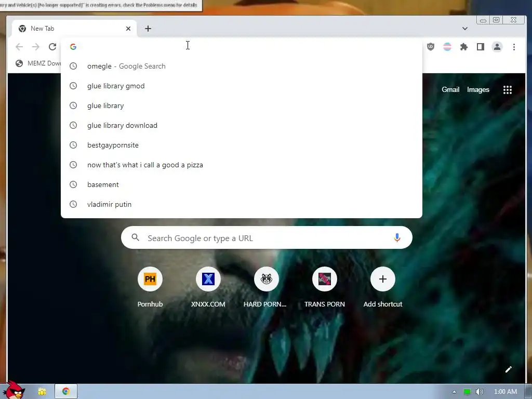
Task: Select the pizza phrase suggestion
Action: point(242,165)
